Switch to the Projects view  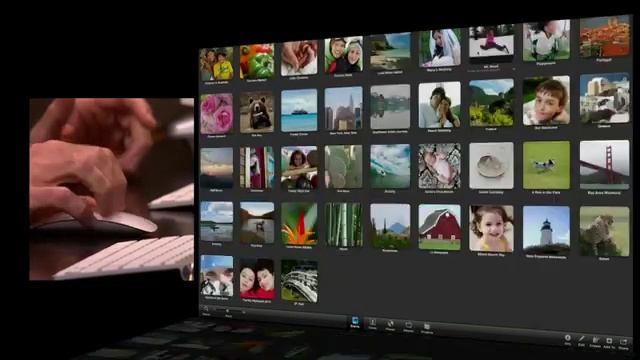427,328
